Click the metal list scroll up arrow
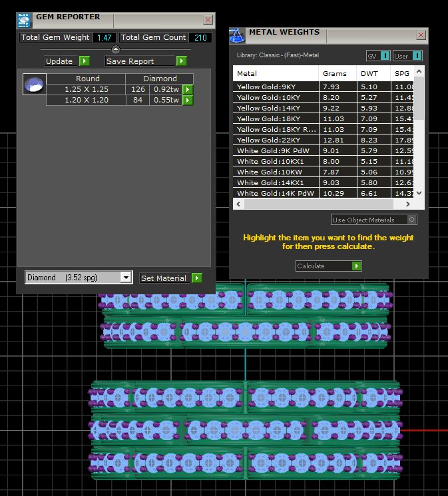This screenshot has height=496, width=448. click(x=419, y=71)
